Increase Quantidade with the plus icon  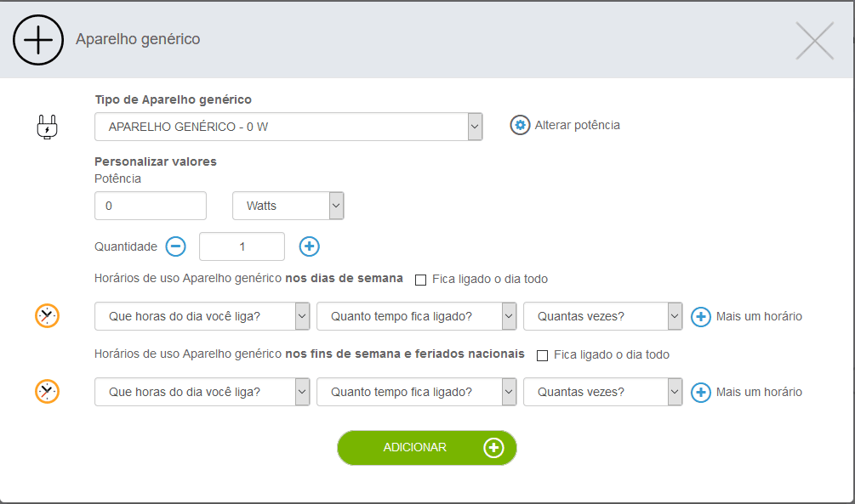(x=309, y=246)
